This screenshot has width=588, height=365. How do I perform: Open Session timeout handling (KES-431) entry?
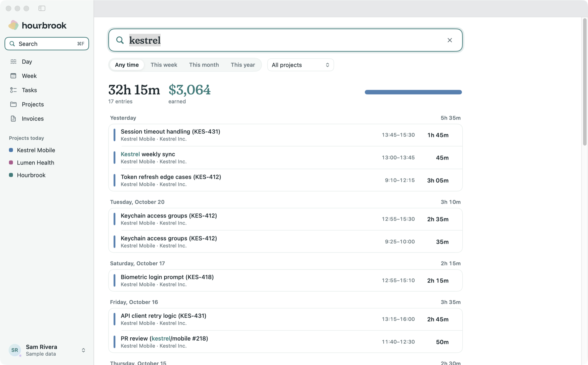(x=285, y=135)
